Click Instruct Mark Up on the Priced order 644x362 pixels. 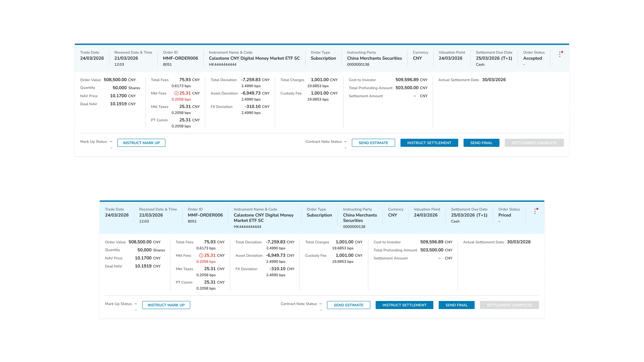pyautogui.click(x=166, y=305)
